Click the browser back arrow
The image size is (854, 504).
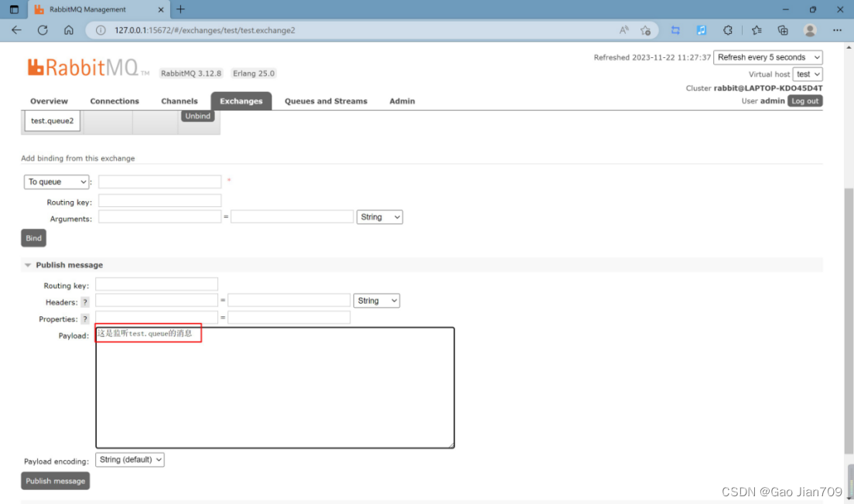(x=16, y=30)
